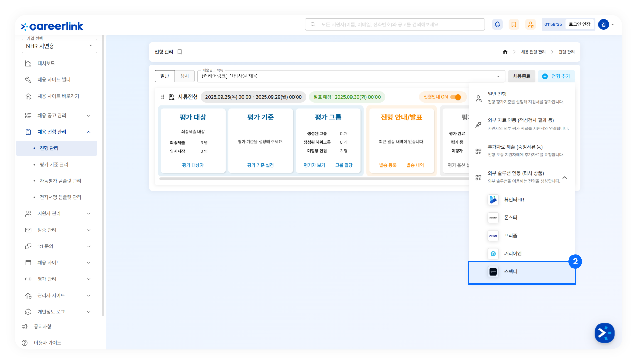Screen dimensions: 637x364
Task: Collapse the 외부 솔루션 연동 section
Action: click(x=565, y=178)
